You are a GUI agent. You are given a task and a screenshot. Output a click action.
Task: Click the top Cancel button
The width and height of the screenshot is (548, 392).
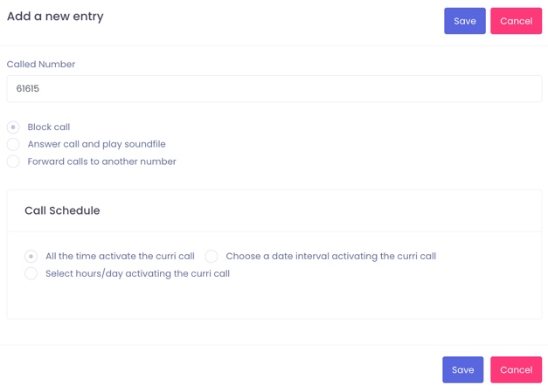pos(516,21)
